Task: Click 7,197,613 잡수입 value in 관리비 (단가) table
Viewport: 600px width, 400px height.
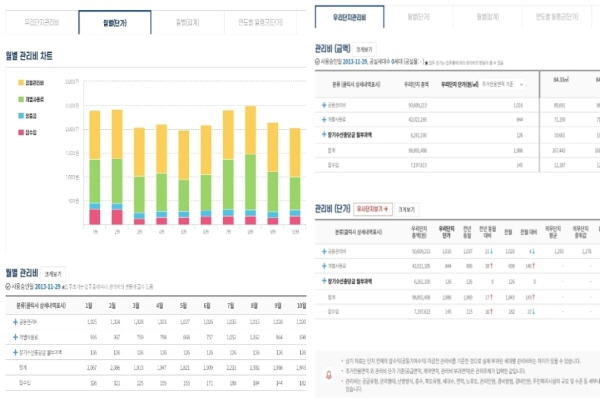Action: (x=421, y=312)
